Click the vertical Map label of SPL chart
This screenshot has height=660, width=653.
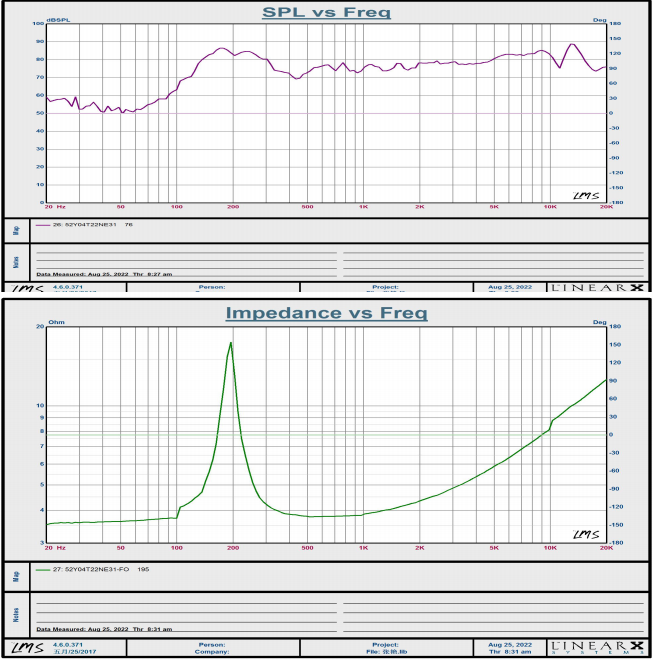pyautogui.click(x=16, y=230)
